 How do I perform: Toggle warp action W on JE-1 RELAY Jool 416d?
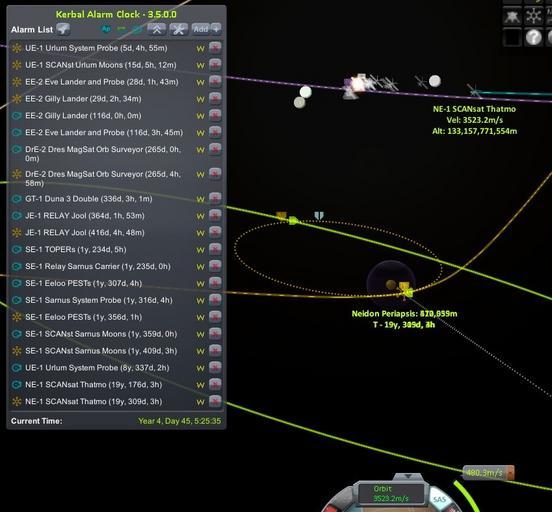(200, 233)
